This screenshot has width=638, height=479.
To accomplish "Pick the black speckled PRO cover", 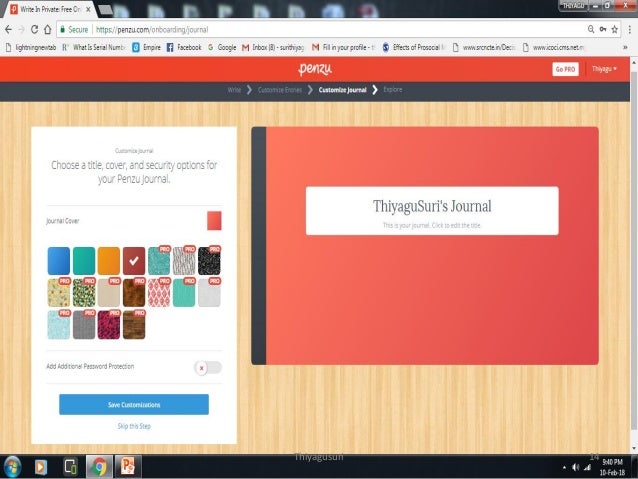I will coord(209,261).
